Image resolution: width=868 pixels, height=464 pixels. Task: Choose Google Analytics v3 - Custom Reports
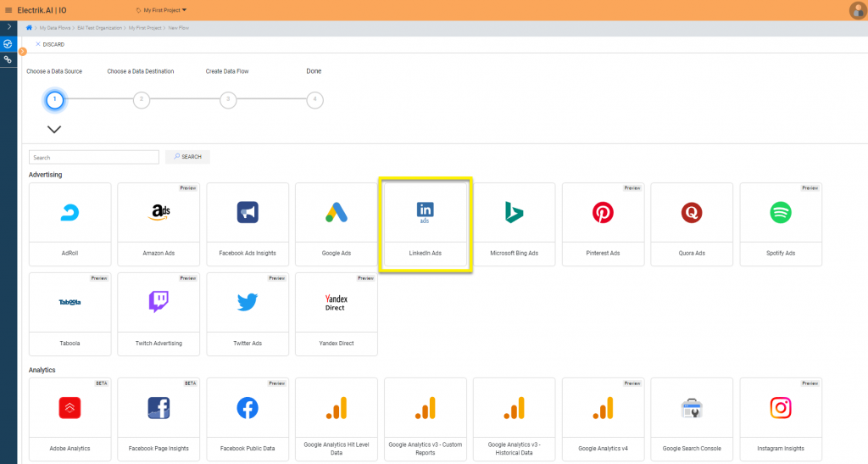coord(426,420)
